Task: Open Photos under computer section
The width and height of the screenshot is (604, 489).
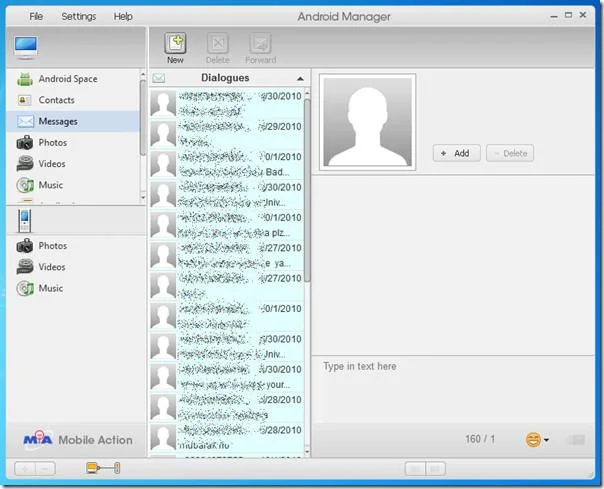Action: point(73,143)
